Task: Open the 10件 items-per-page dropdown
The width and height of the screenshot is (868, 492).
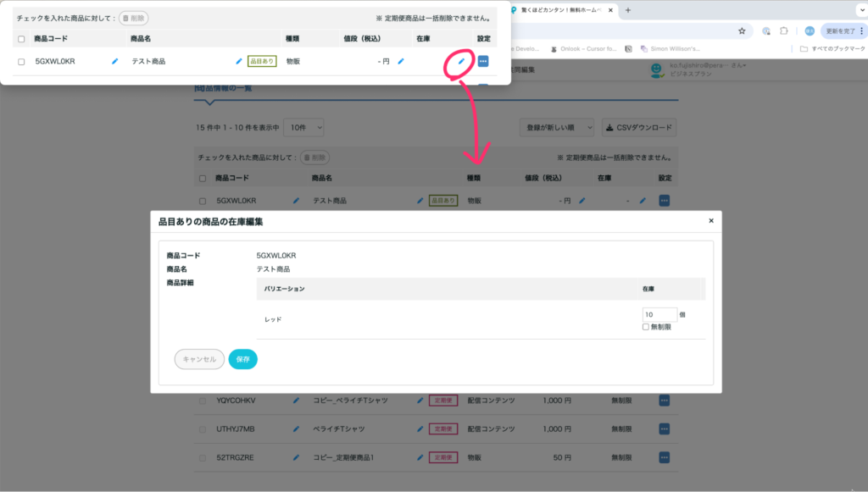Action: pyautogui.click(x=303, y=127)
